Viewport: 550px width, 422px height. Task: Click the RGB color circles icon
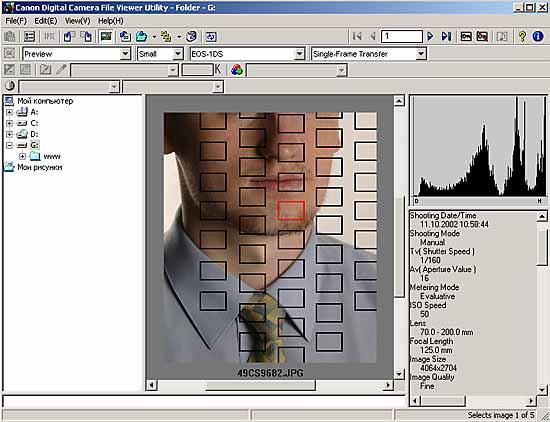click(237, 69)
